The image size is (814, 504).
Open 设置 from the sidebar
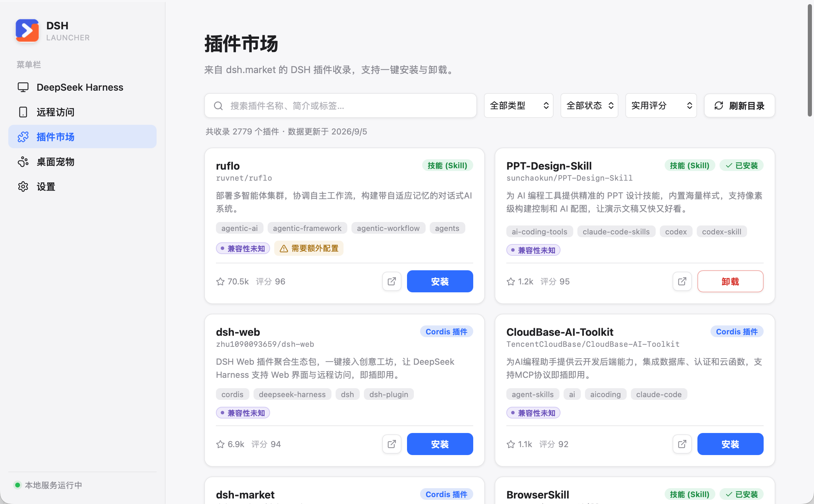click(82, 187)
